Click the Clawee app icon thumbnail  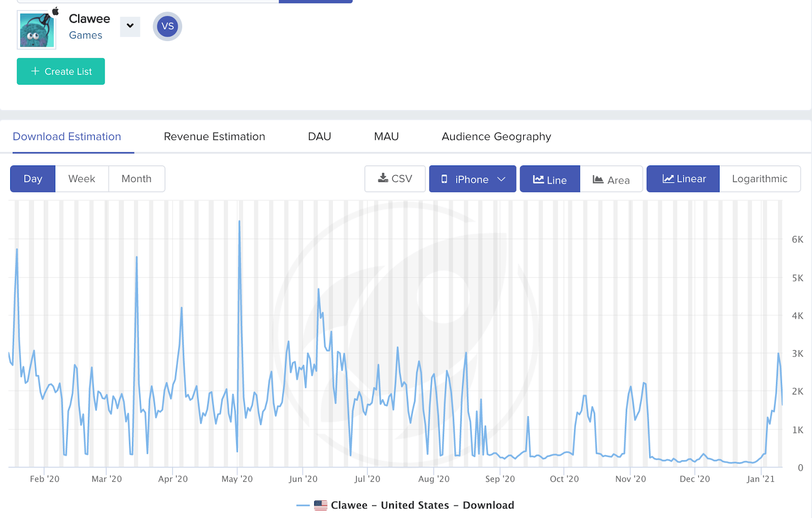[37, 30]
